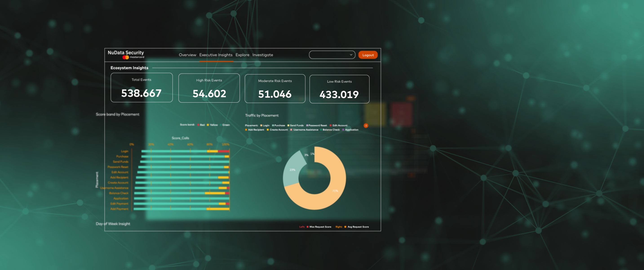Toggle Send Funds series in legend

[297, 126]
